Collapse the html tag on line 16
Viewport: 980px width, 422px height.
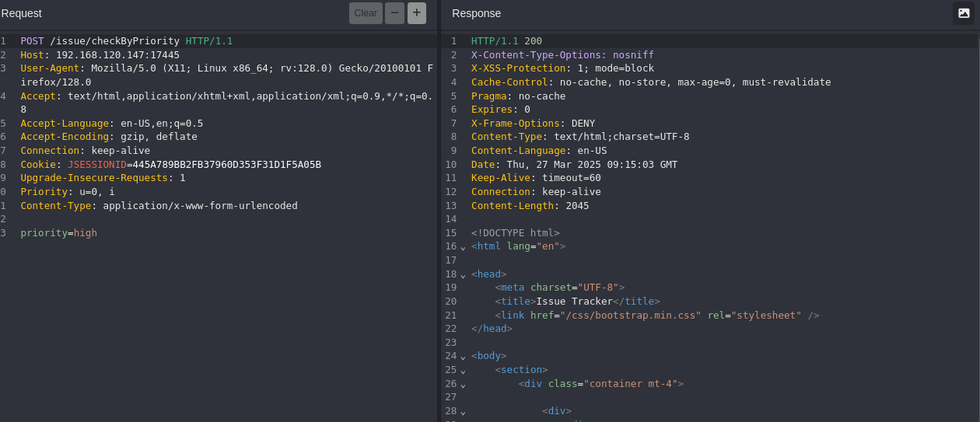[x=463, y=247]
